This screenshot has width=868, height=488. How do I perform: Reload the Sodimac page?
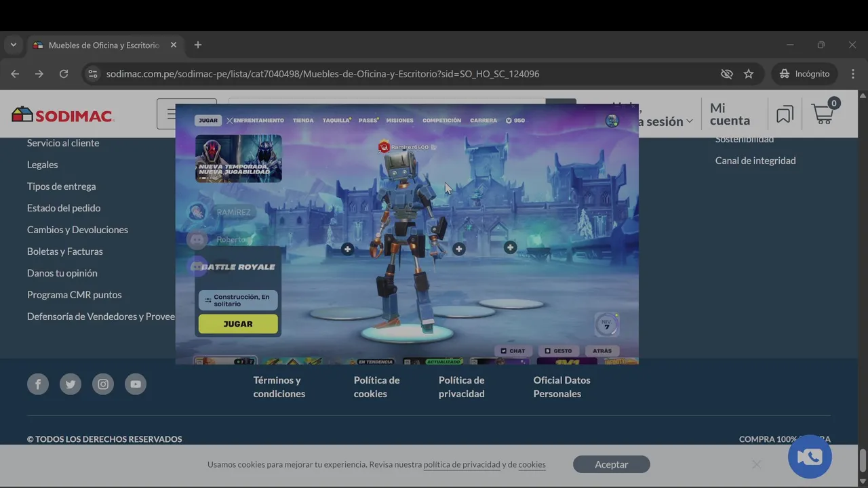click(64, 74)
